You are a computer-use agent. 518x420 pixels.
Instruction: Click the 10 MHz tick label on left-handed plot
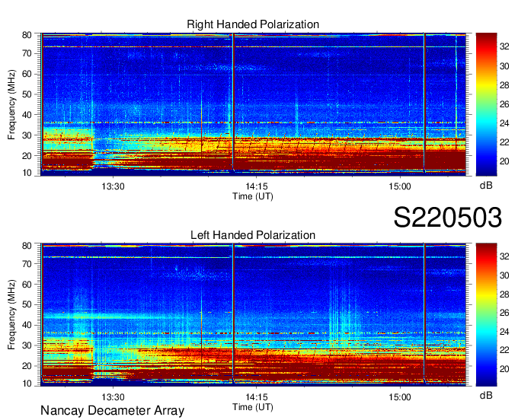(x=27, y=383)
